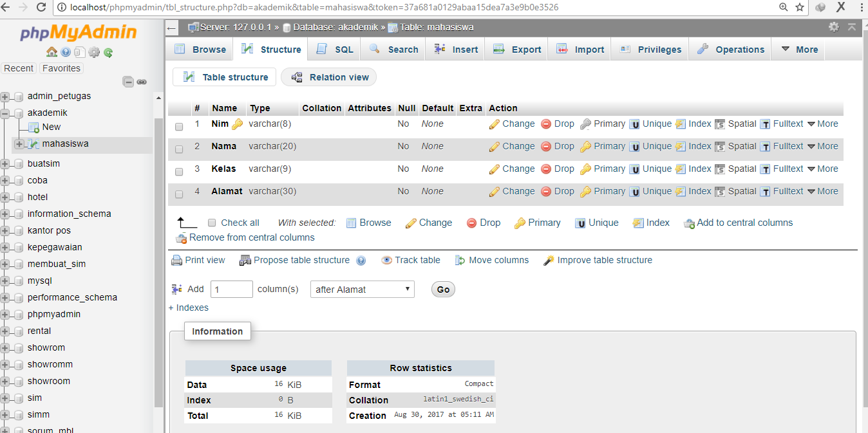The width and height of the screenshot is (868, 433).
Task: Open the settings gear in top-right corner
Action: [x=833, y=27]
